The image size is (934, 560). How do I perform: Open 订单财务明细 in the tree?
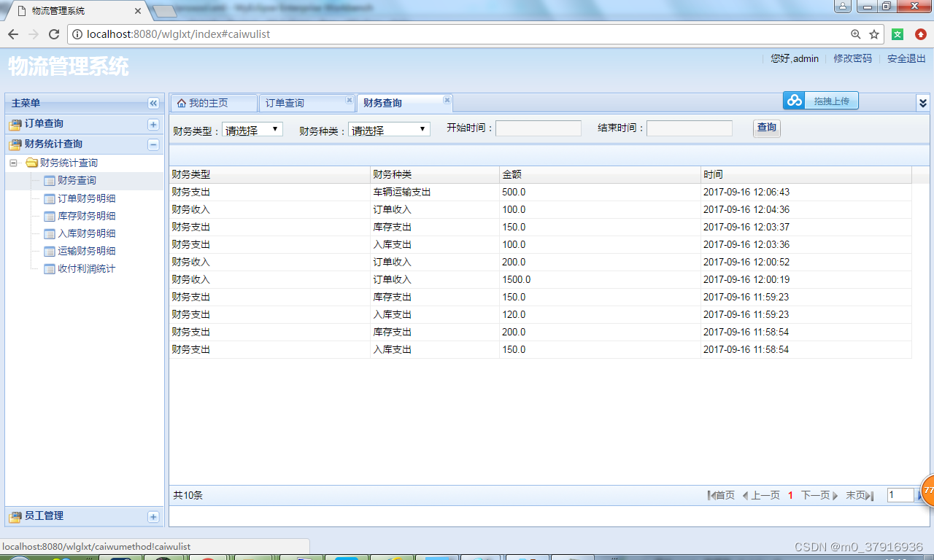[86, 198]
